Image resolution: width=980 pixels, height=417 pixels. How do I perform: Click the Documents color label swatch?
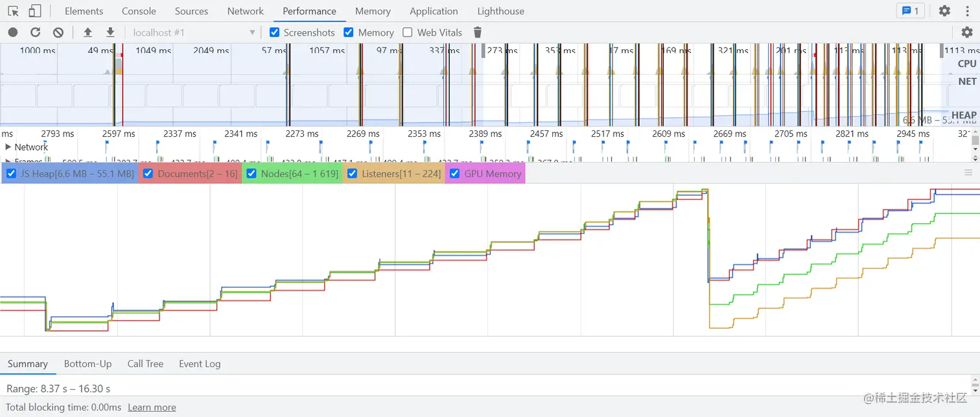pyautogui.click(x=190, y=173)
